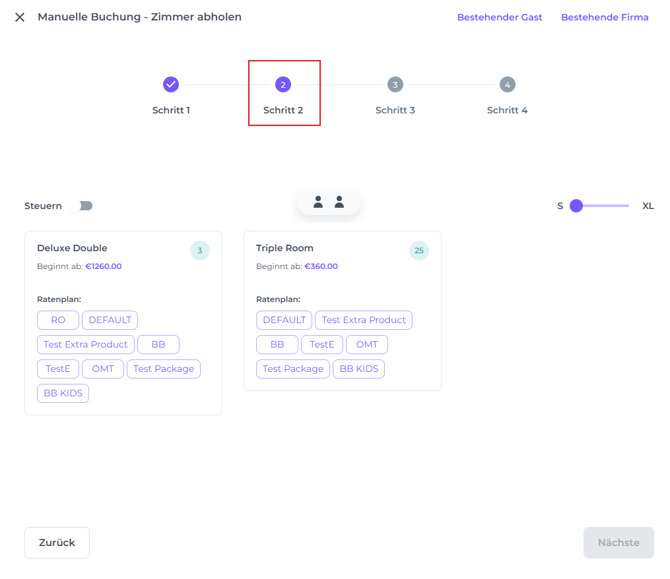The height and width of the screenshot is (579, 670).
Task: Select DEFAULT rate plan in Triple Room
Action: point(284,320)
